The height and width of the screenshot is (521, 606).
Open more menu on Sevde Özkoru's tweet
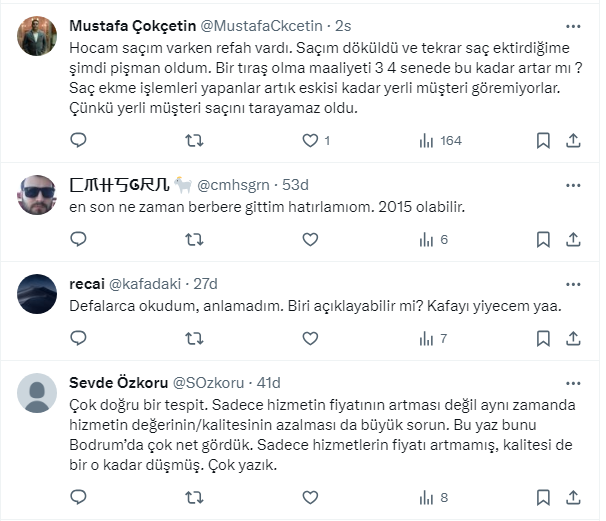[572, 383]
